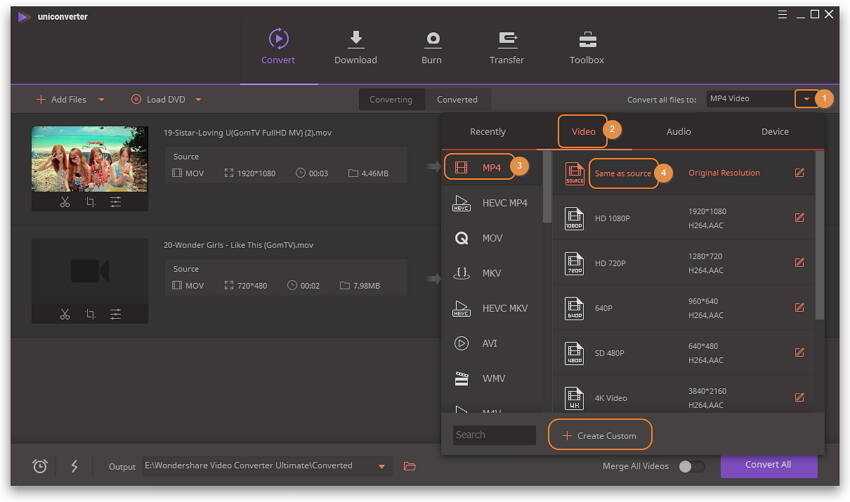Open the Burn disc icon
Screen dimensions: 850x502
[x=433, y=39]
